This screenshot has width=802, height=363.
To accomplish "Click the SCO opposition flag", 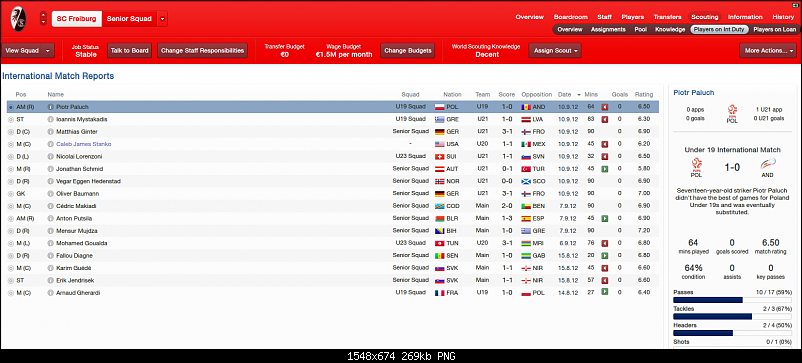I will click(x=526, y=182).
